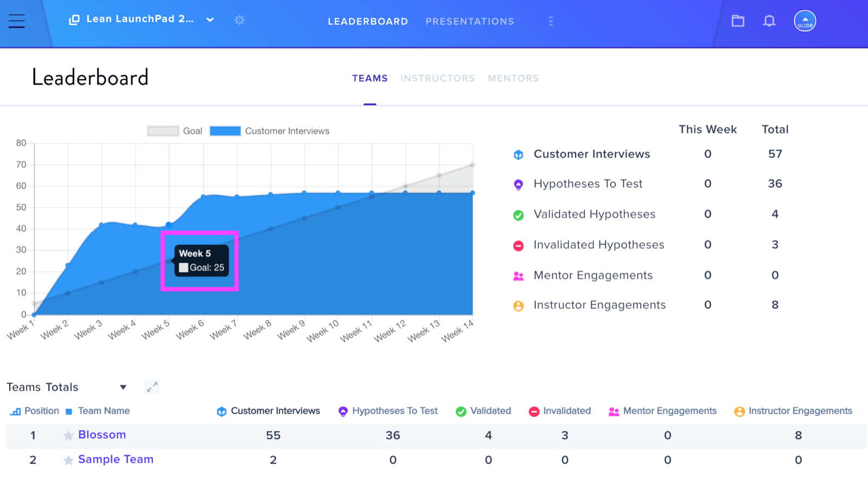Expand the Lean LaunchPad project dropdown
Viewport: 868px width, 497px height.
point(210,20)
